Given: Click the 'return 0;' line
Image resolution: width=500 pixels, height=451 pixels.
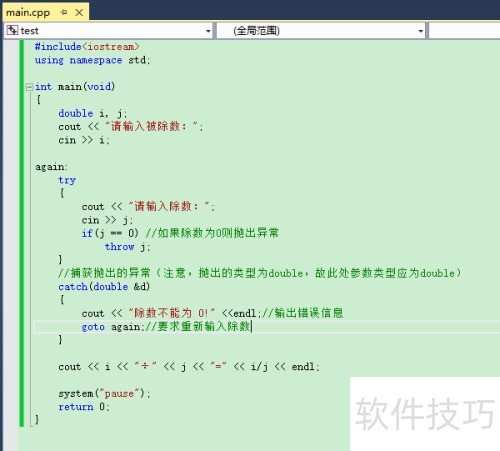Looking at the screenshot, I should coord(84,407).
